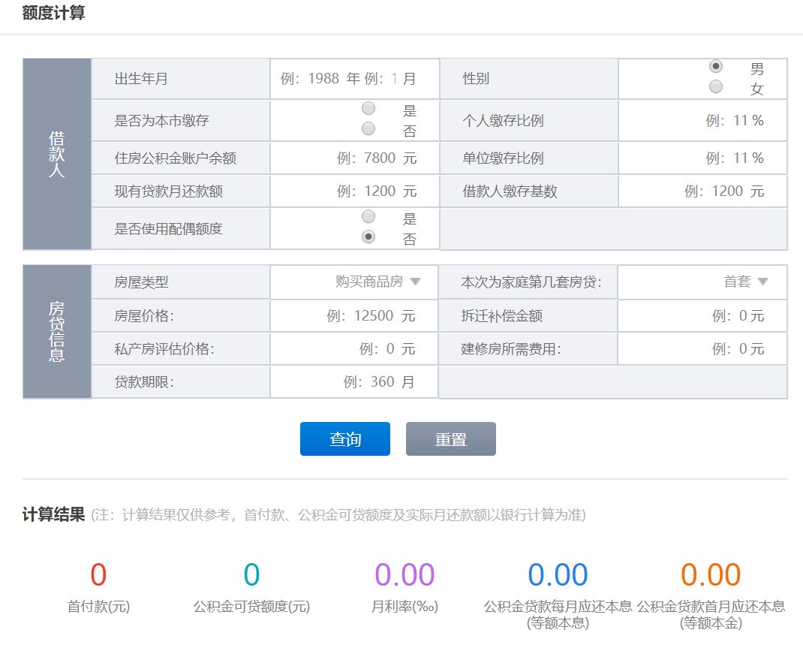The image size is (803, 672).
Task: Select 否 for 是否使用配偶额度
Action: 368,237
